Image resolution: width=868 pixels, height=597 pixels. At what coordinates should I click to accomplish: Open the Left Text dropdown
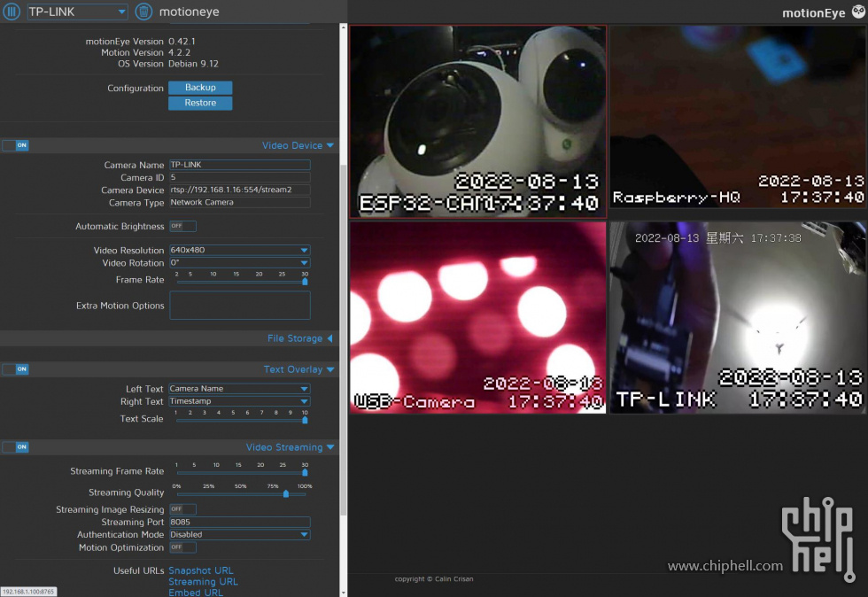240,388
